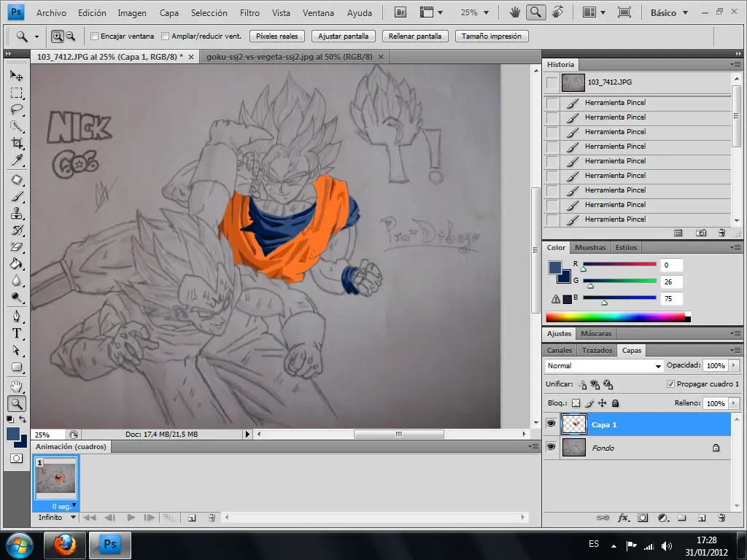This screenshot has width=747, height=560.
Task: Uncheck Propagar cuadro 1
Action: pyautogui.click(x=670, y=384)
